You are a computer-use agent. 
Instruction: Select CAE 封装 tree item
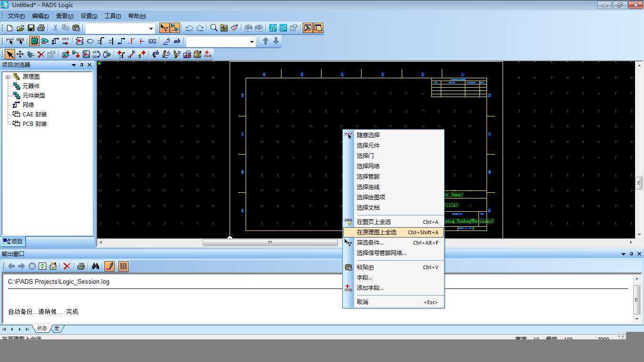pyautogui.click(x=34, y=114)
